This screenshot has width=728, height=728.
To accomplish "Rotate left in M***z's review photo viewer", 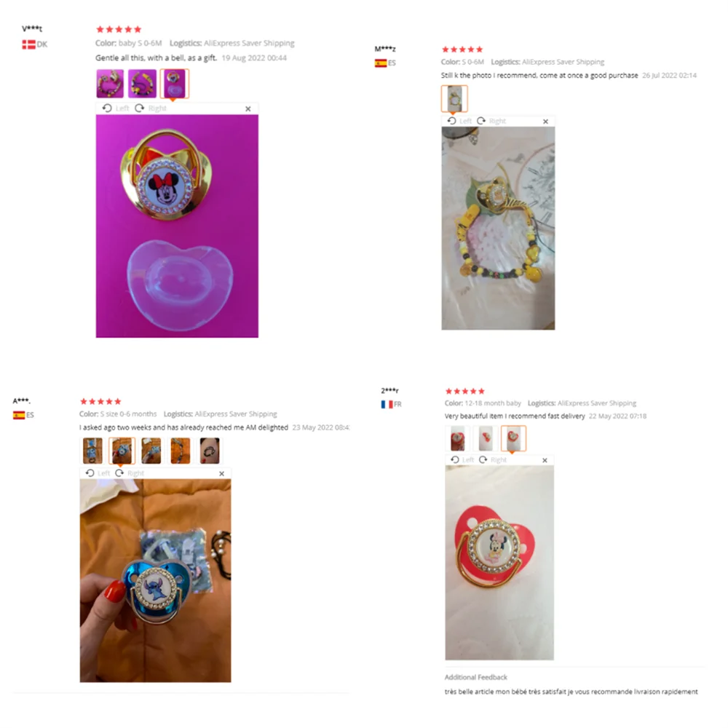I will click(x=459, y=121).
